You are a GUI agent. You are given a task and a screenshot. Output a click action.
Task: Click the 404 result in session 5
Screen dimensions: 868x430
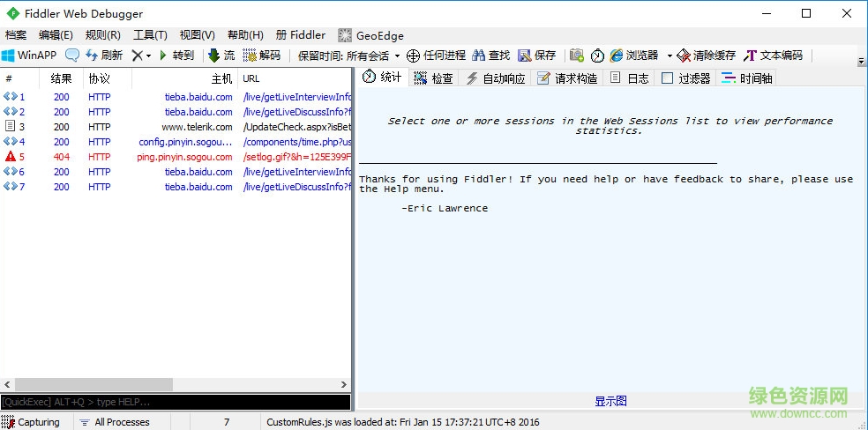click(x=62, y=157)
